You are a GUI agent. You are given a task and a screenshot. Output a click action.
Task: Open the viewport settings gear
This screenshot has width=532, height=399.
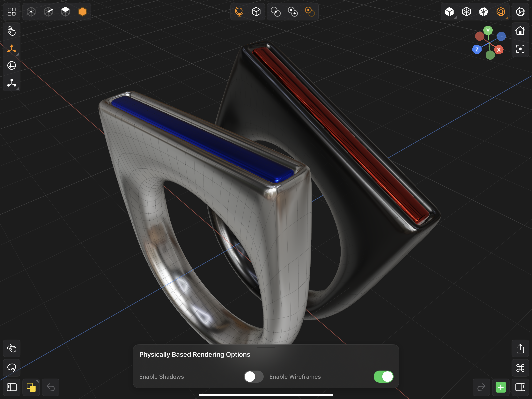[x=520, y=11]
